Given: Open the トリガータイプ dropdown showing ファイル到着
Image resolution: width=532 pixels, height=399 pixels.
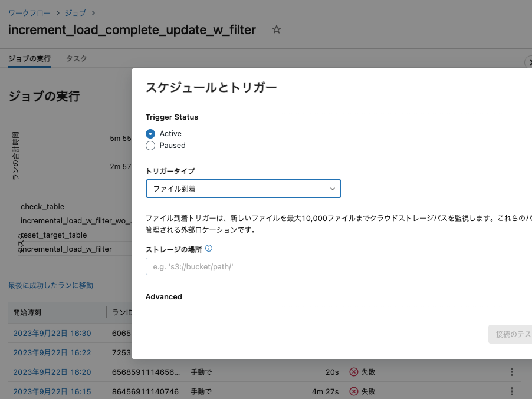Looking at the screenshot, I should pyautogui.click(x=243, y=189).
